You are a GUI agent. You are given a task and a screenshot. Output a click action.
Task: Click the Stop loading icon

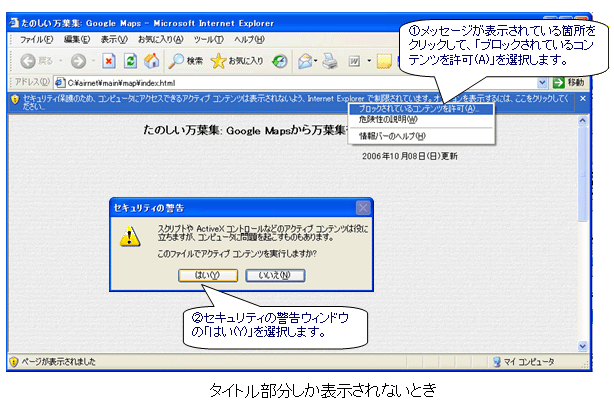click(109, 61)
